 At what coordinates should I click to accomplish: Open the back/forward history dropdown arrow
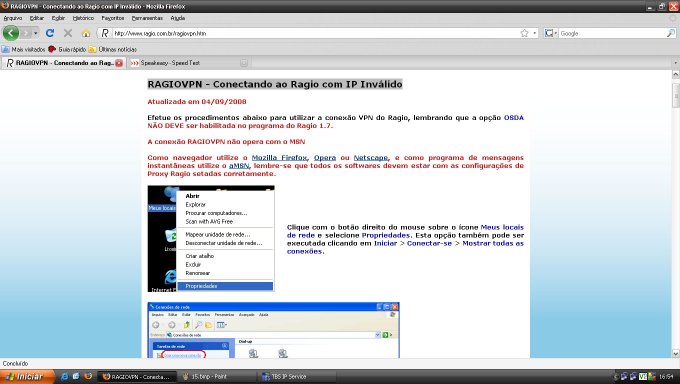coord(36,33)
